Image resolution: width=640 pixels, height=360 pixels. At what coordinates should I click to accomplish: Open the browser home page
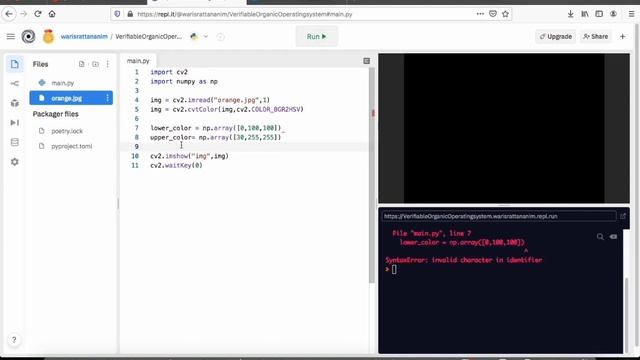click(x=52, y=14)
